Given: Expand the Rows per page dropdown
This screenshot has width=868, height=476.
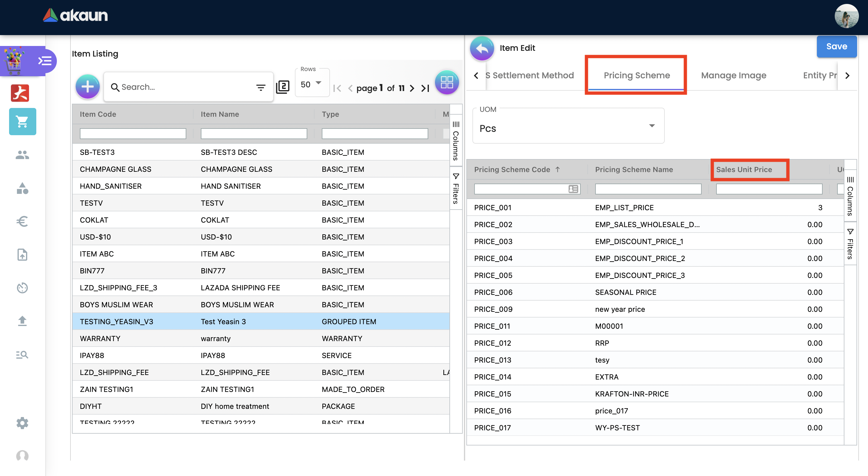Looking at the screenshot, I should pyautogui.click(x=312, y=83).
